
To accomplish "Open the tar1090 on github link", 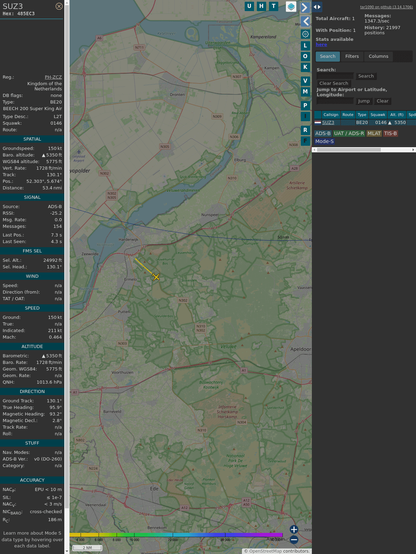I will click(386, 7).
